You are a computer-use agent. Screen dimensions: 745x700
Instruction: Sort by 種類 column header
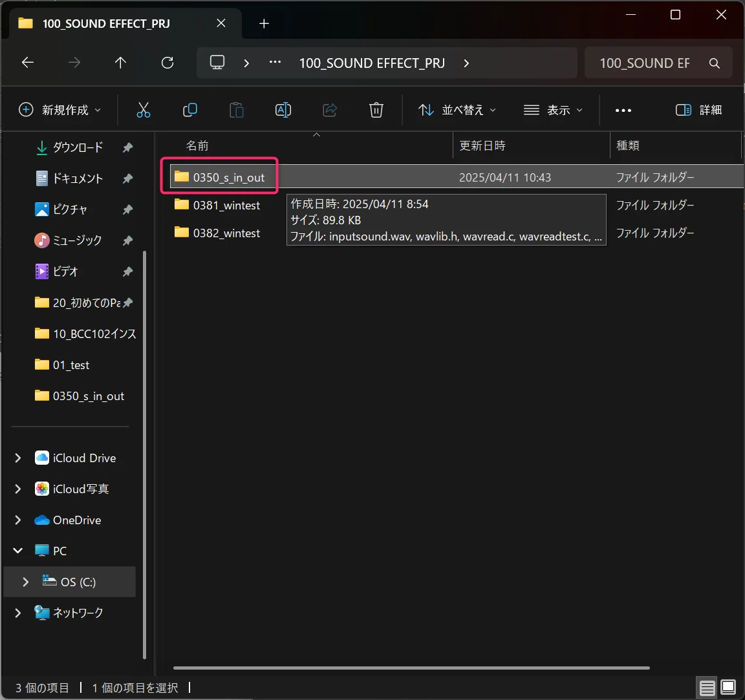[x=627, y=146]
